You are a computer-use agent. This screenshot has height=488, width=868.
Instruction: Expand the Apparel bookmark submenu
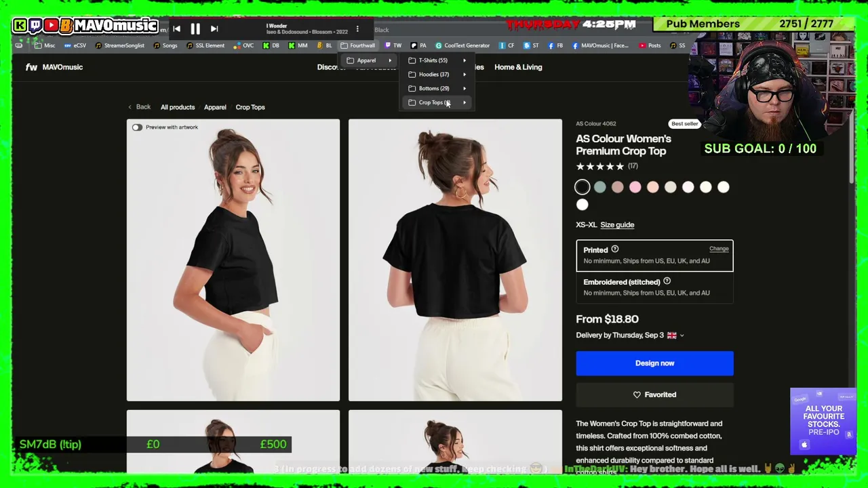[x=369, y=60]
